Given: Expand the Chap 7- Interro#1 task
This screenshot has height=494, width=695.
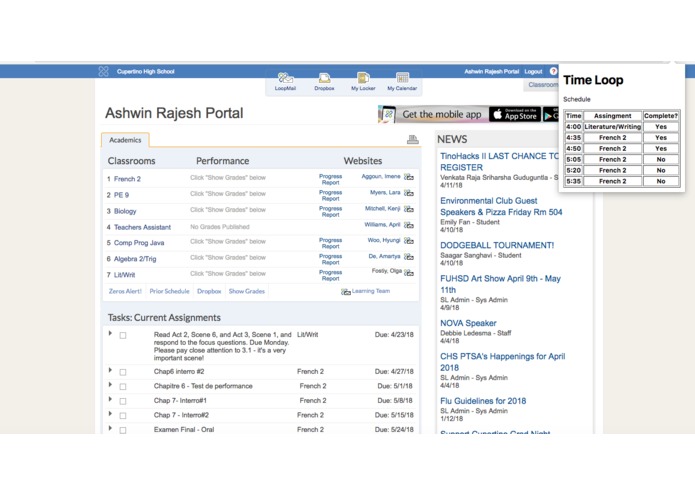Looking at the screenshot, I should pyautogui.click(x=110, y=399).
